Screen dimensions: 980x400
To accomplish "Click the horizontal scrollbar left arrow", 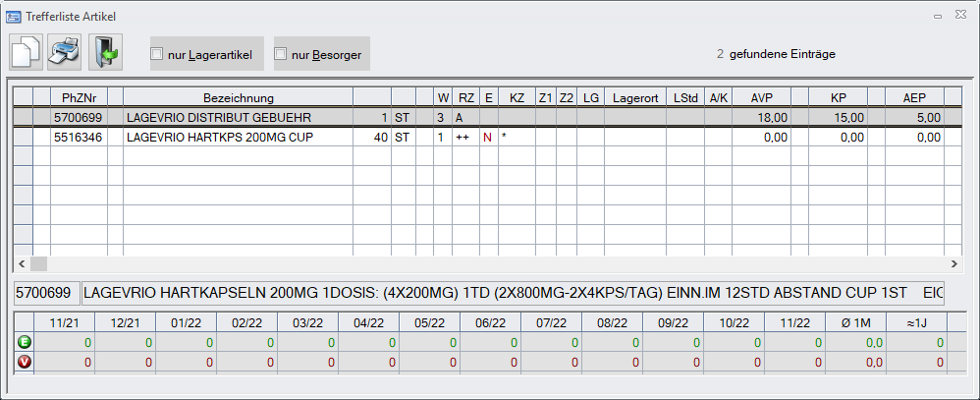I will [22, 264].
